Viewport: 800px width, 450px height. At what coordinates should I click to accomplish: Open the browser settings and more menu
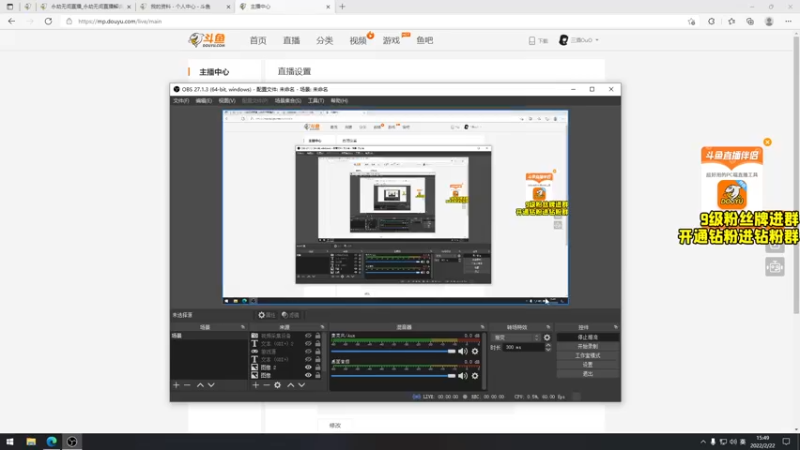coord(788,21)
